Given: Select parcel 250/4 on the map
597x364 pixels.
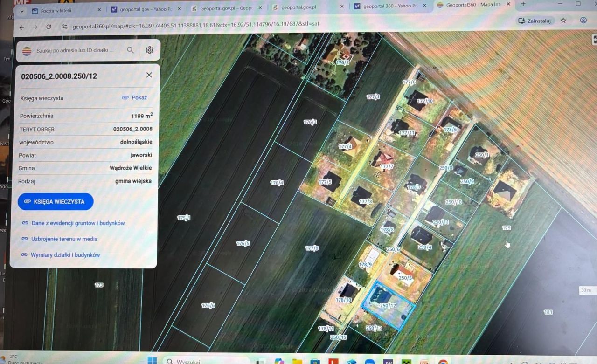Looking at the screenshot, I should point(425,247).
